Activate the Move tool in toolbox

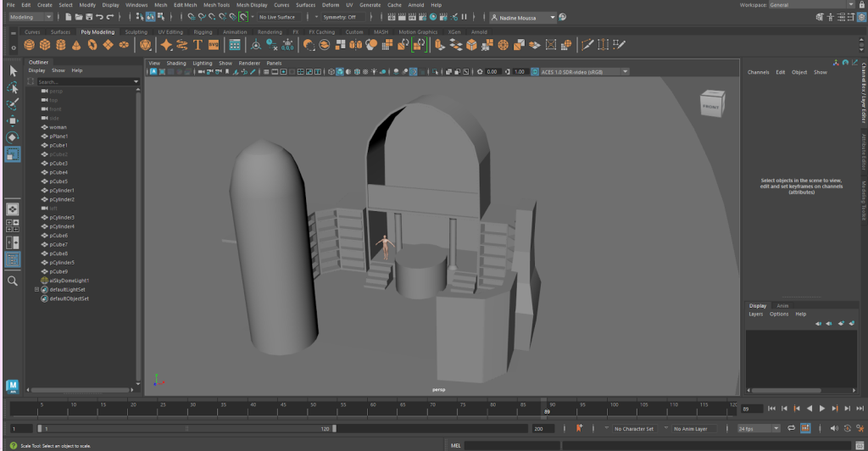13,120
